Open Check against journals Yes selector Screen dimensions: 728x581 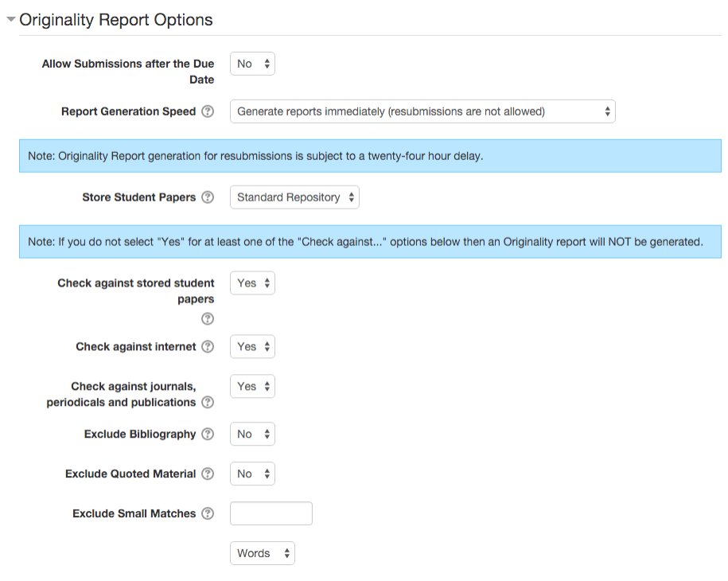(x=252, y=386)
